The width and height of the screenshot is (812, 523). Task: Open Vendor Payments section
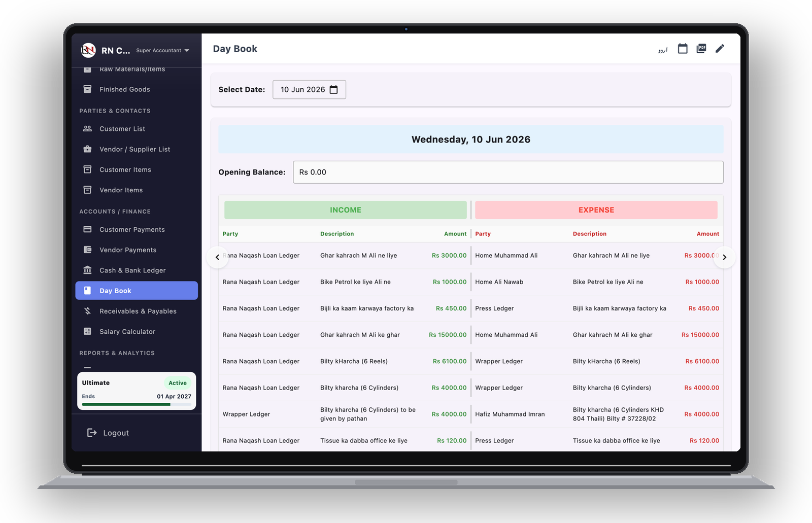137,250
